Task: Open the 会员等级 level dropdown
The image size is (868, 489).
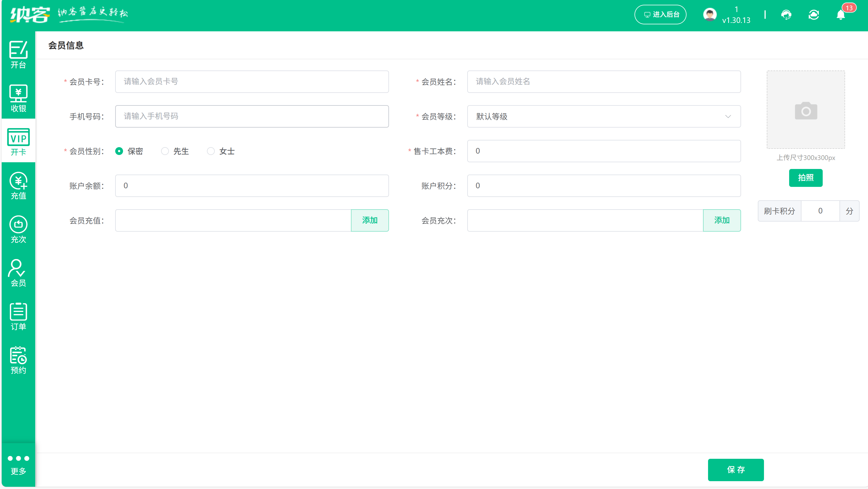Action: 604,116
